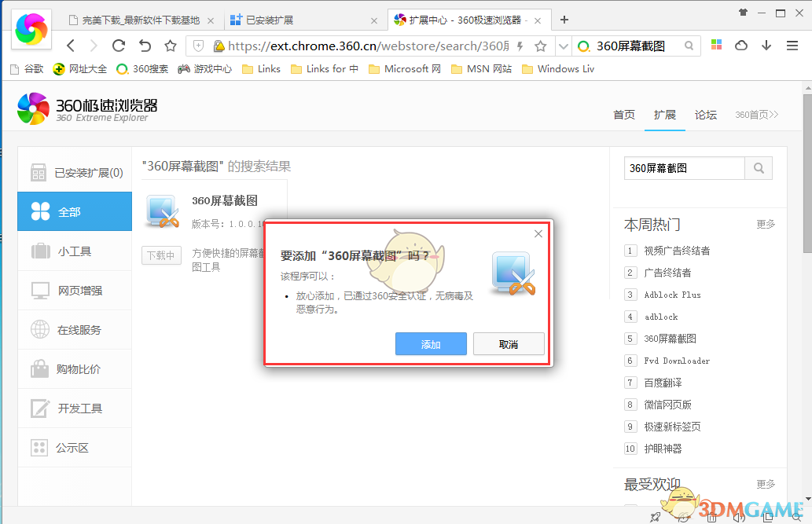Click the 360首页>> link
This screenshot has width=812, height=524.
click(757, 115)
